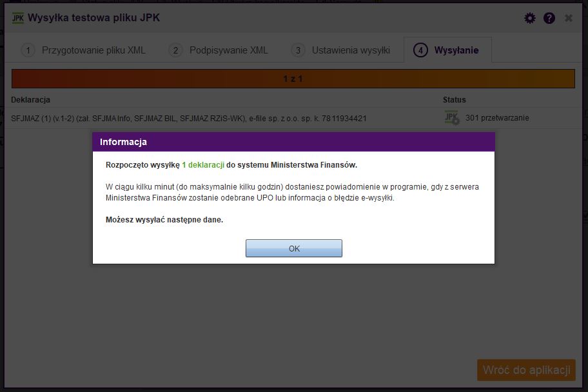Open settings gear in JPK window header

pyautogui.click(x=529, y=18)
